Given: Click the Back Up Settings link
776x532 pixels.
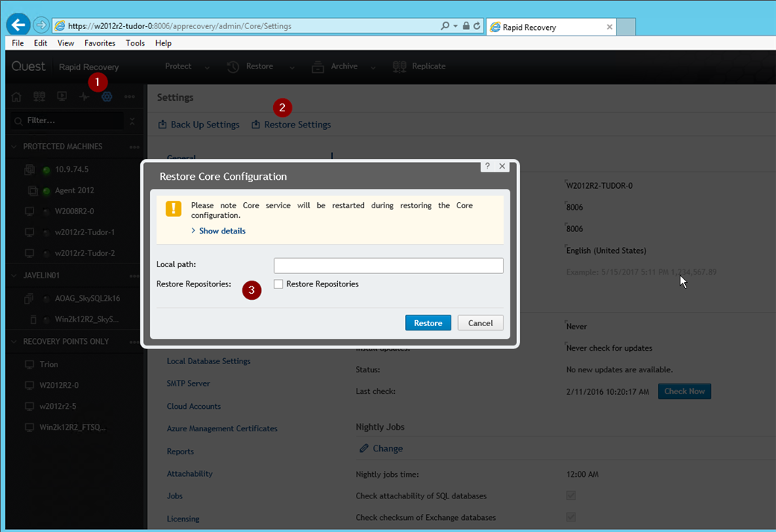Looking at the screenshot, I should point(205,125).
